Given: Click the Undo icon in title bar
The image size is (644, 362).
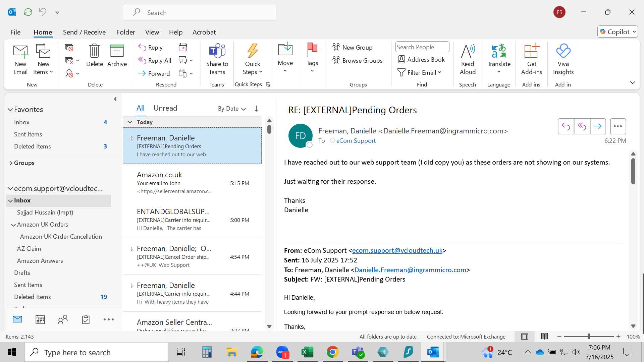Looking at the screenshot, I should pos(43,12).
